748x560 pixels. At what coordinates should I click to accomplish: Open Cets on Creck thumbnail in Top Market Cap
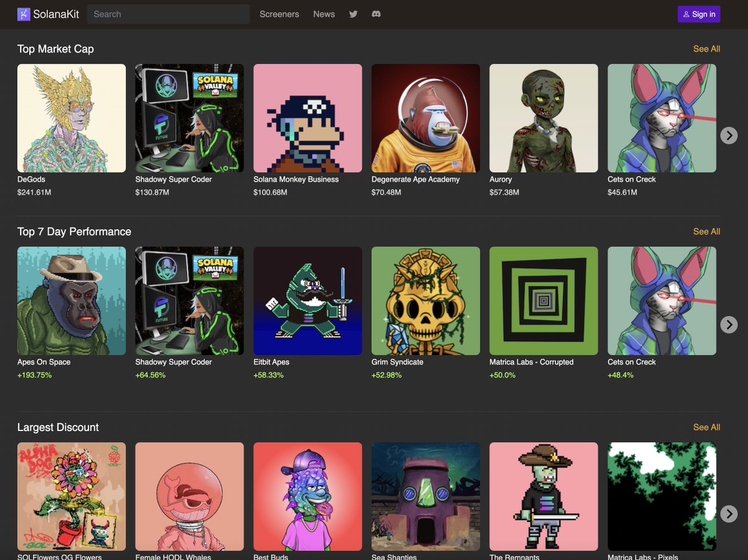click(662, 118)
